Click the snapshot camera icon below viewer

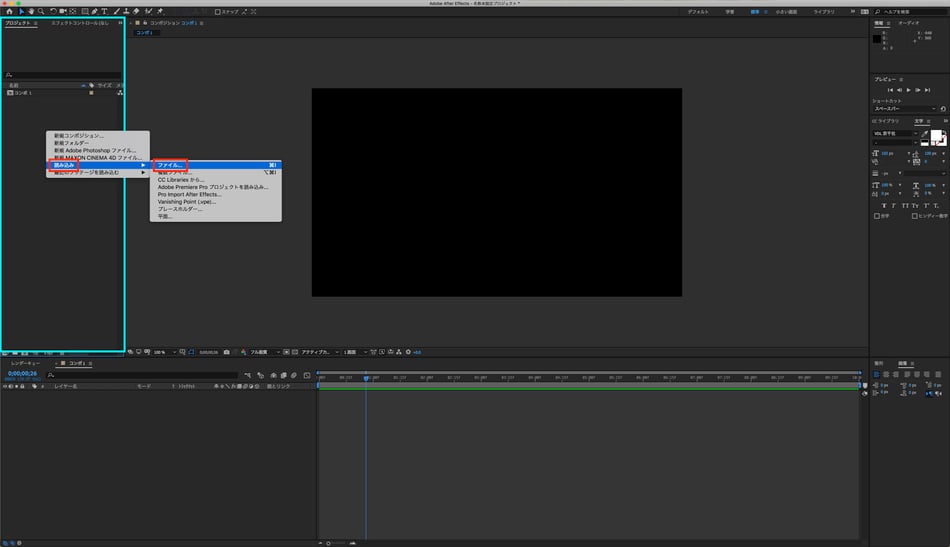pos(227,352)
